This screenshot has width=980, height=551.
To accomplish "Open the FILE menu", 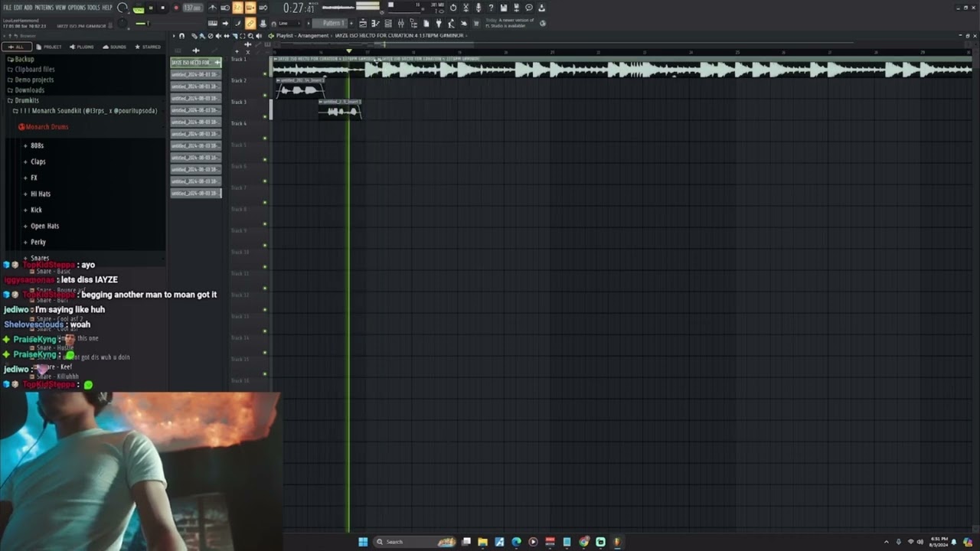I will click(x=7, y=8).
